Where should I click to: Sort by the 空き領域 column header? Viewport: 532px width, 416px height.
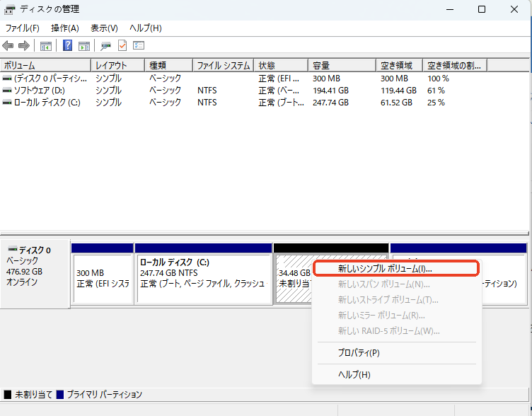399,66
